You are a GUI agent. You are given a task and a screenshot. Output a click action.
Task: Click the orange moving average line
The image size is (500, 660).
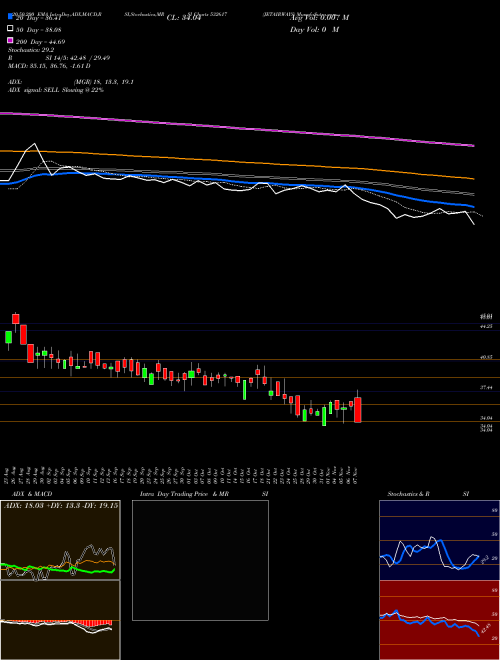pos(236,161)
